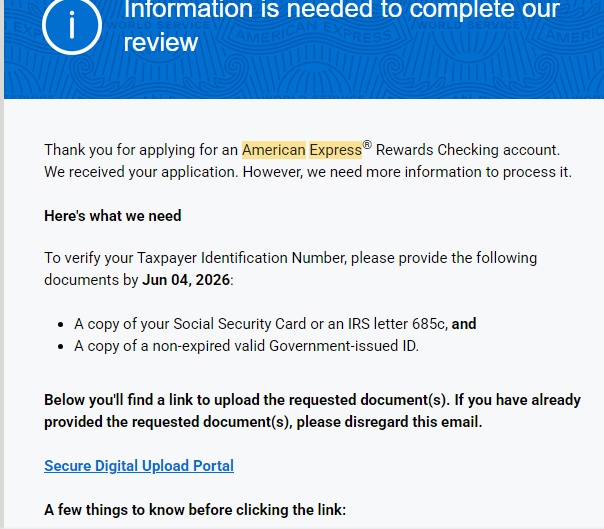604x529 pixels.
Task: Click the highlighted word American
Action: [x=273, y=150]
